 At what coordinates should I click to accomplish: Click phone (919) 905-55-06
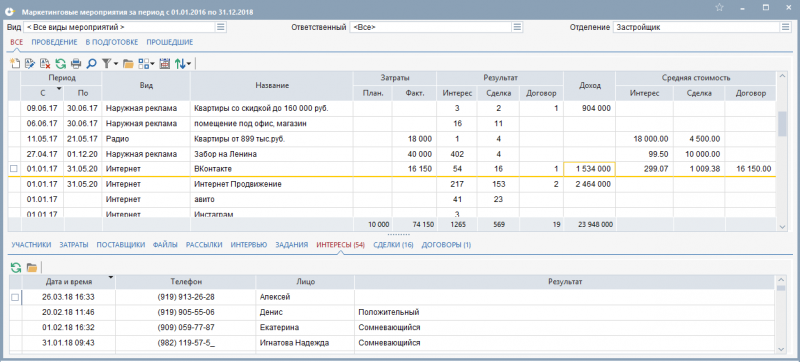pyautogui.click(x=186, y=312)
